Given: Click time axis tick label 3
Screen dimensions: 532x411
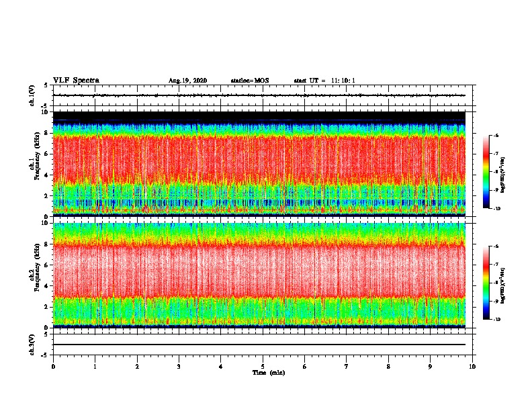Looking at the screenshot, I should (x=179, y=367).
